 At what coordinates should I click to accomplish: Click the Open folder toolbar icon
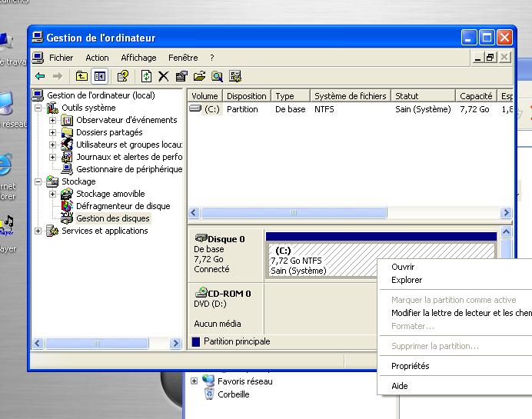pyautogui.click(x=199, y=76)
